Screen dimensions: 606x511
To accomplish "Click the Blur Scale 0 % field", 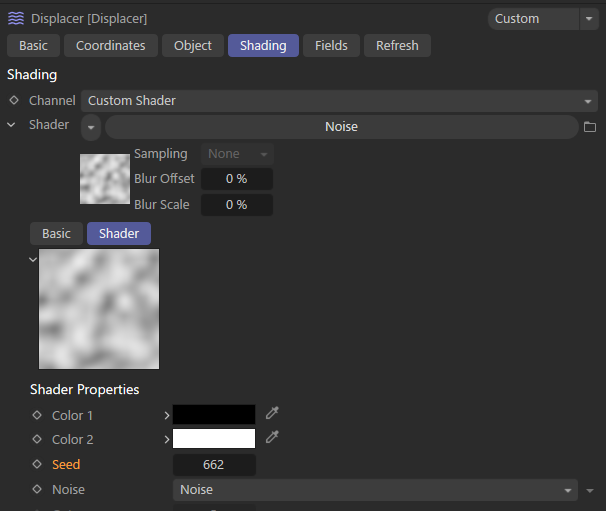I will click(x=237, y=205).
